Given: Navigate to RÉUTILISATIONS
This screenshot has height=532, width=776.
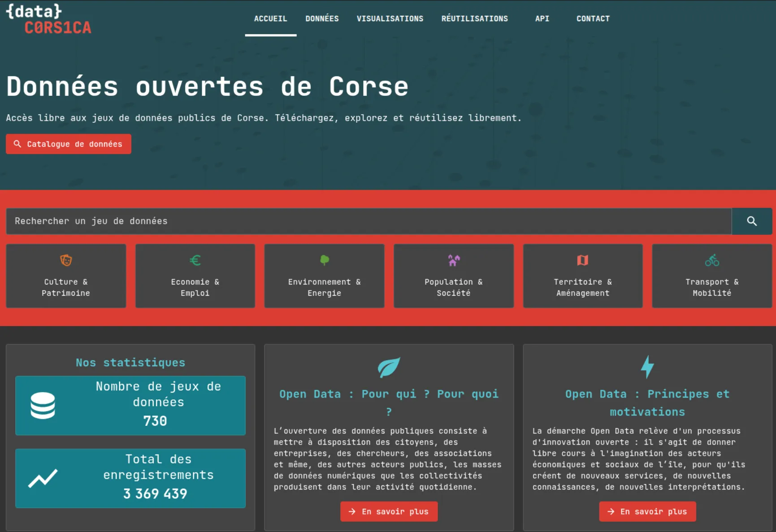Looking at the screenshot, I should pyautogui.click(x=474, y=19).
